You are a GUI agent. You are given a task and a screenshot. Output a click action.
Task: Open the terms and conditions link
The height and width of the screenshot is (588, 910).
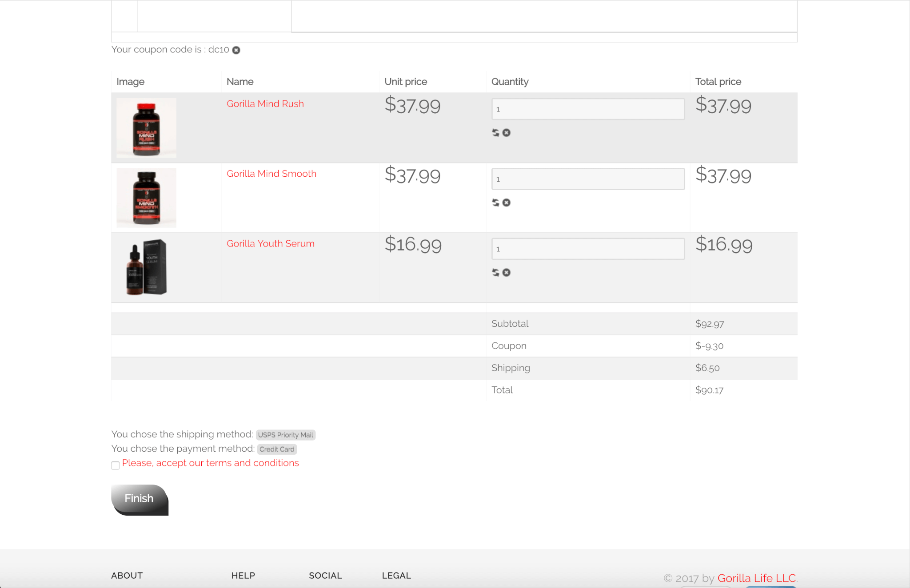tap(210, 463)
